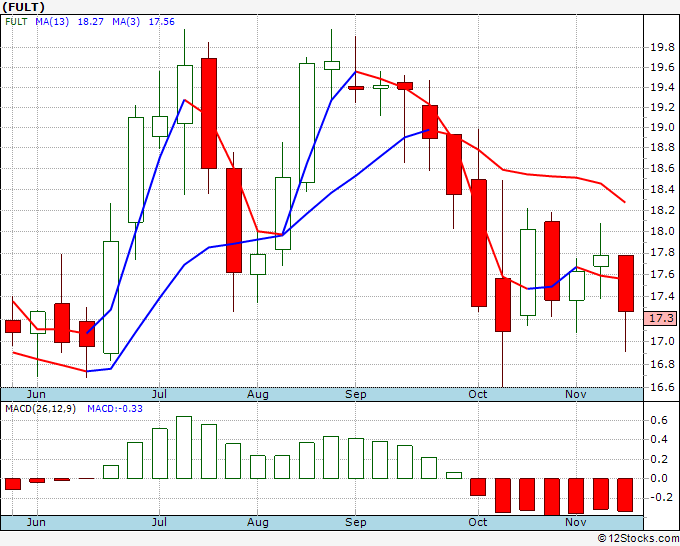Click the 19.0 price axis label

[662, 128]
